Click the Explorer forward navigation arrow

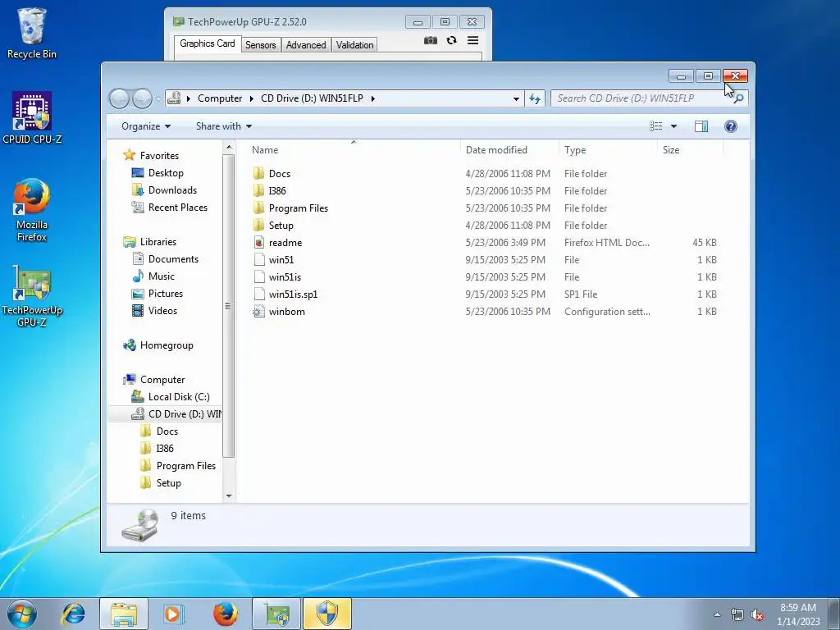pyautogui.click(x=142, y=98)
